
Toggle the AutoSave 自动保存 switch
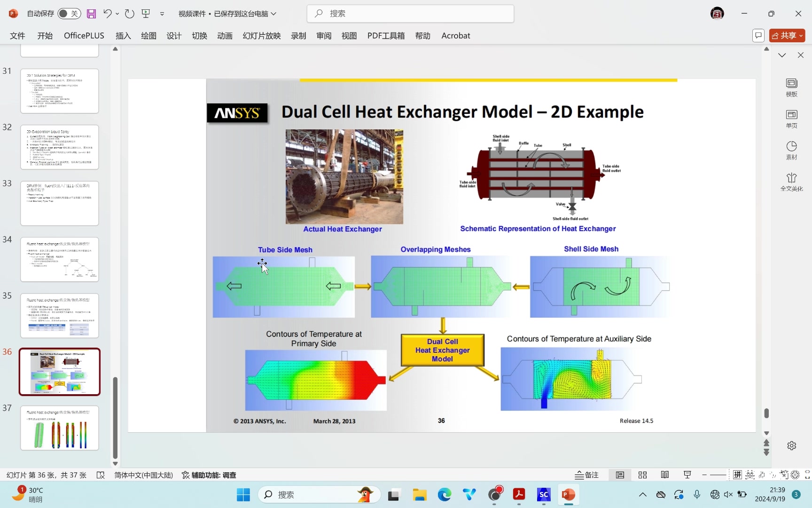69,14
